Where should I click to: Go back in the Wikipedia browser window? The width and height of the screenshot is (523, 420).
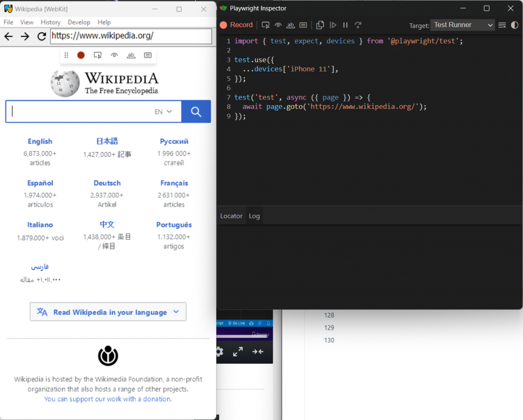9,36
